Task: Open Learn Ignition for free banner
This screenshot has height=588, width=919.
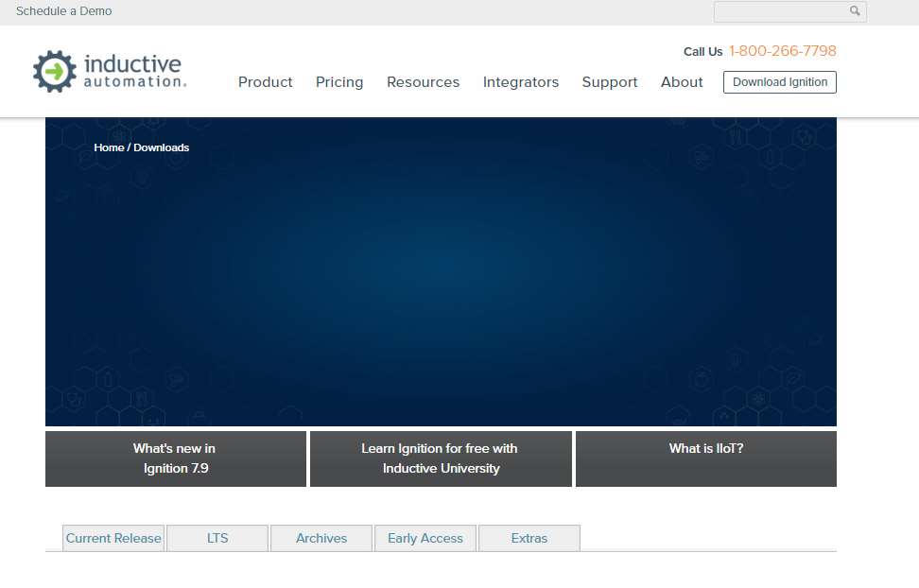Action: coord(441,459)
